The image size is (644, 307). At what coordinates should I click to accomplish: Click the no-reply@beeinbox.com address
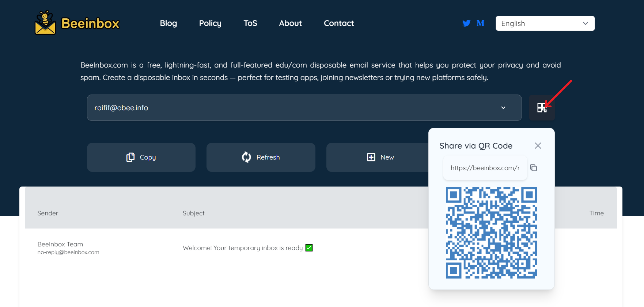click(68, 252)
